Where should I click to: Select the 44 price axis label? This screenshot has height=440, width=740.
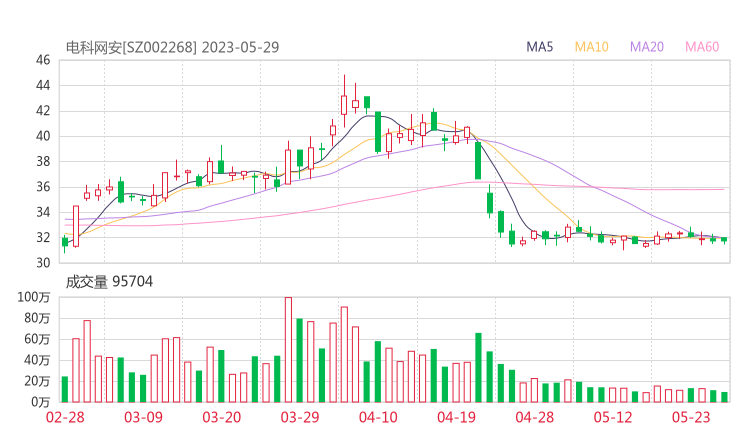(43, 85)
